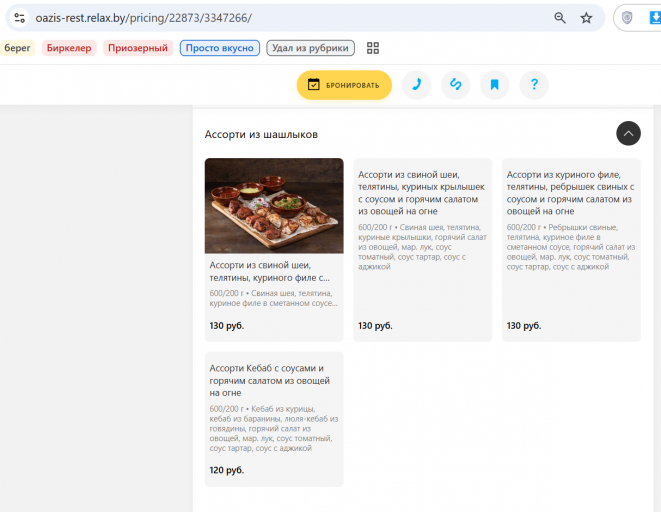This screenshot has height=512, width=661.
Task: Bookmark this page with the star icon
Action: click(x=586, y=18)
